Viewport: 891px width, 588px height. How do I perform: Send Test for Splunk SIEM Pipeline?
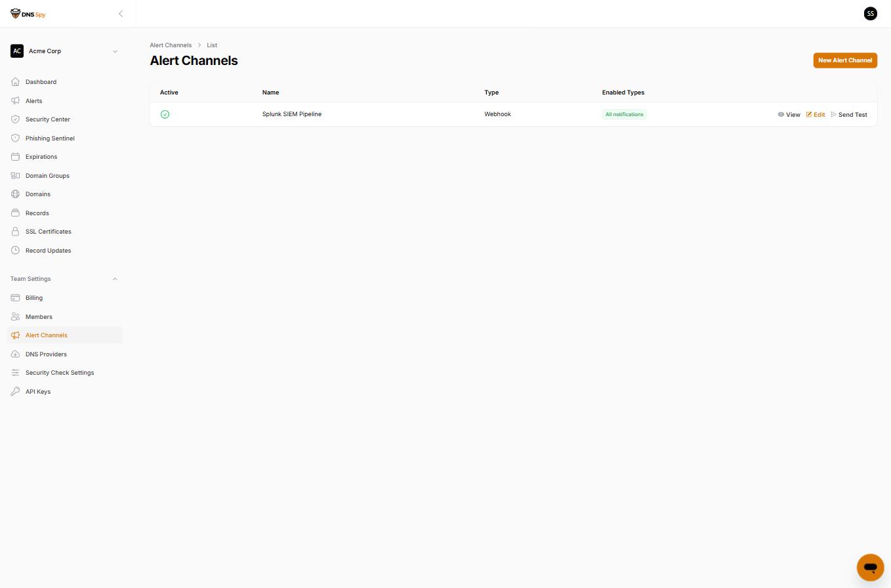[849, 115]
